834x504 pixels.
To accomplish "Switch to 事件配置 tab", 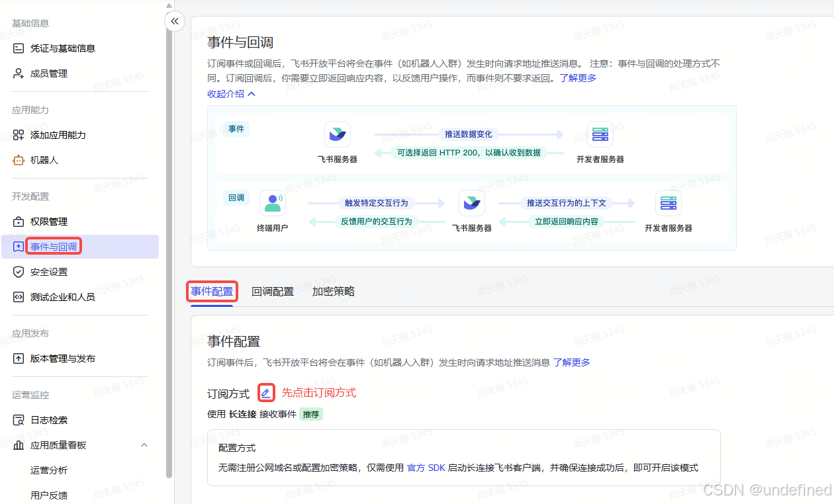I will (212, 292).
